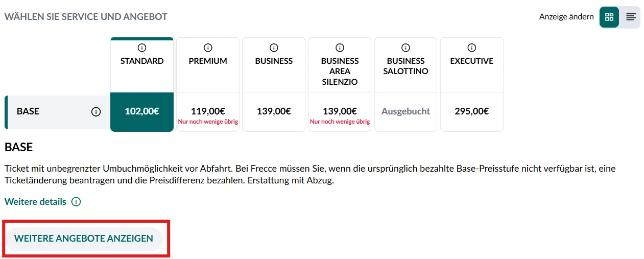Select the EXECUTIVE service column header
Image resolution: width=644 pixels, height=259 pixels.
coord(471,61)
